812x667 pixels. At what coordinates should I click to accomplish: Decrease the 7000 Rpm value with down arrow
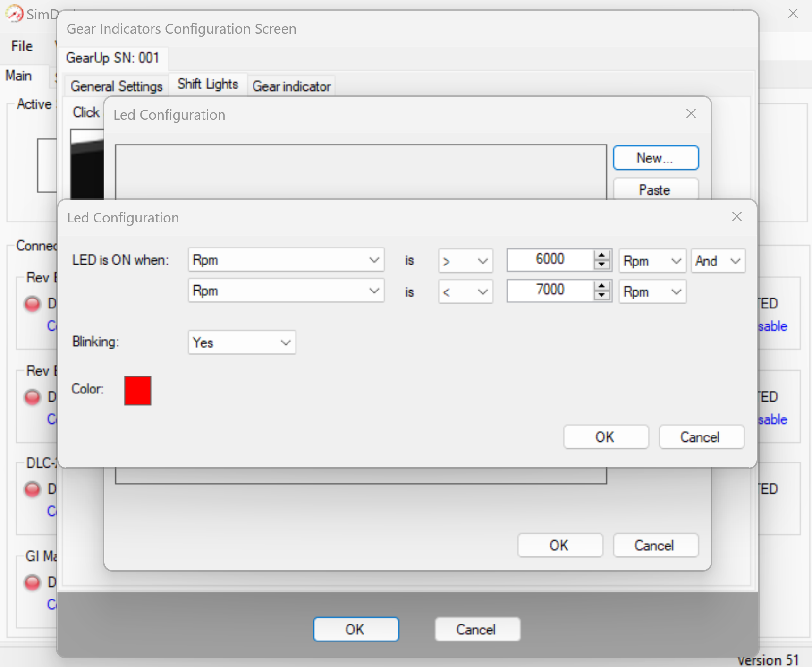pos(601,295)
